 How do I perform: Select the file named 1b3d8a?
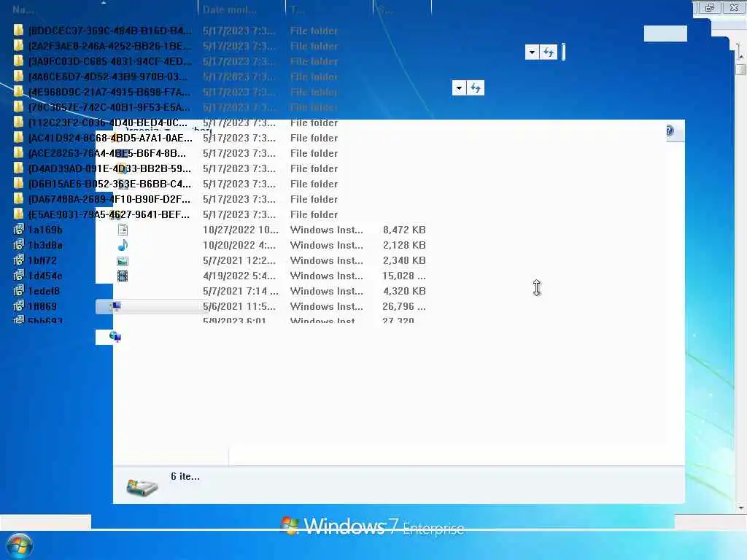click(x=45, y=245)
